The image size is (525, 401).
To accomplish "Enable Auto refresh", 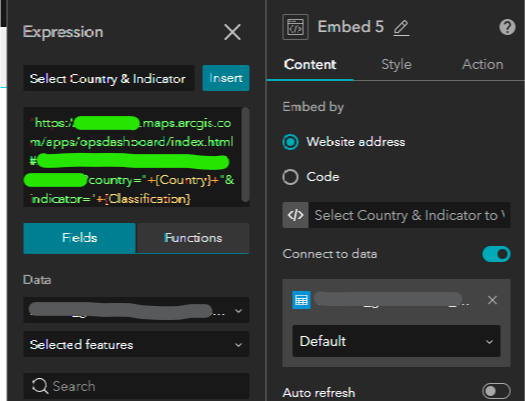I will [x=496, y=391].
